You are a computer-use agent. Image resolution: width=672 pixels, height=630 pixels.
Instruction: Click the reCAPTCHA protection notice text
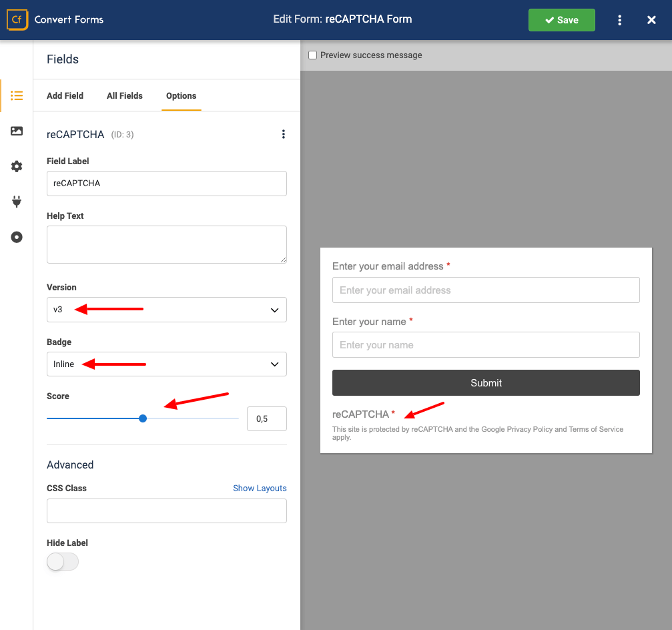point(478,433)
